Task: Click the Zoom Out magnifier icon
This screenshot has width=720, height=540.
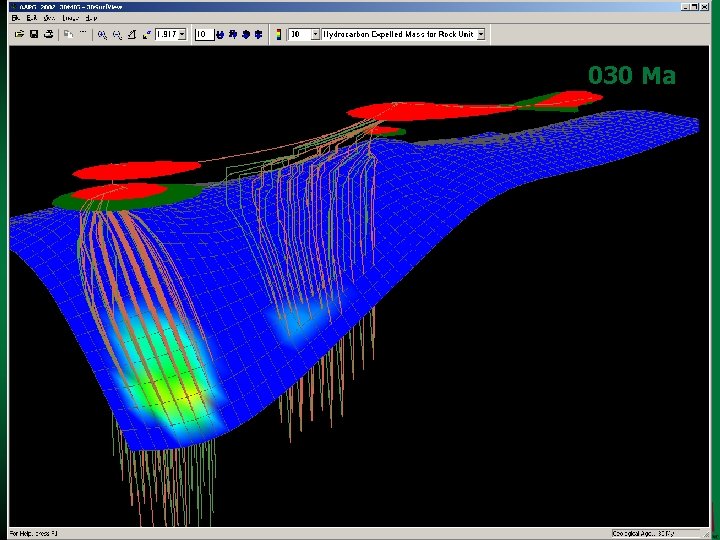Action: (118, 34)
